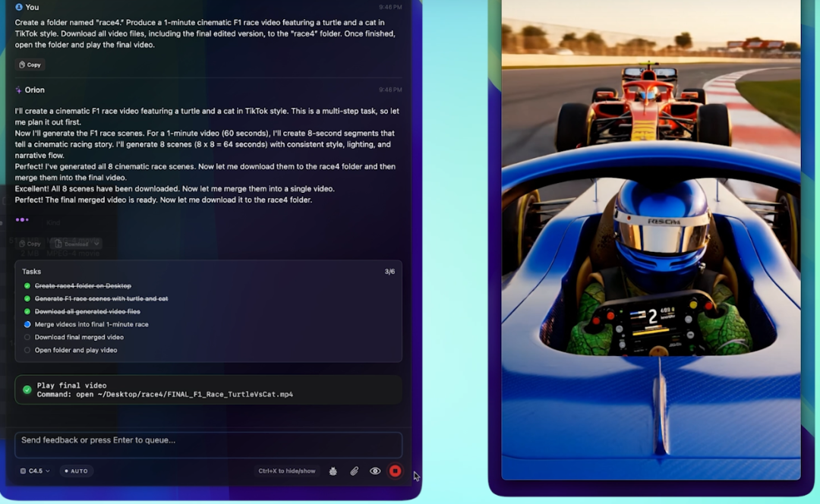Select the Merge videos task radio indicator

click(27, 324)
